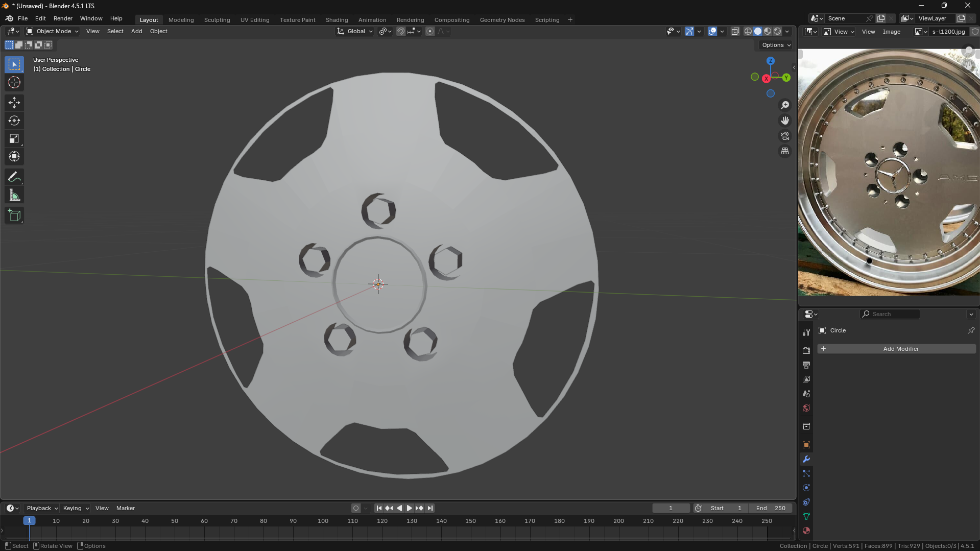The image size is (980, 551).
Task: Open the Material properties tab
Action: click(806, 531)
